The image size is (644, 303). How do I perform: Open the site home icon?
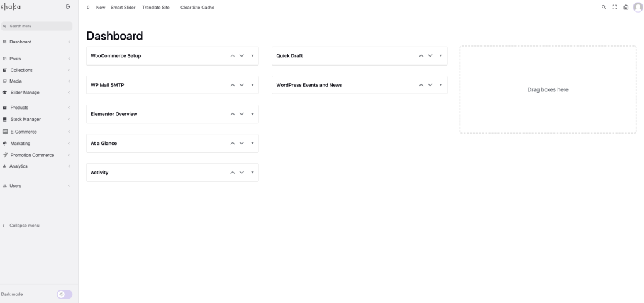[626, 8]
